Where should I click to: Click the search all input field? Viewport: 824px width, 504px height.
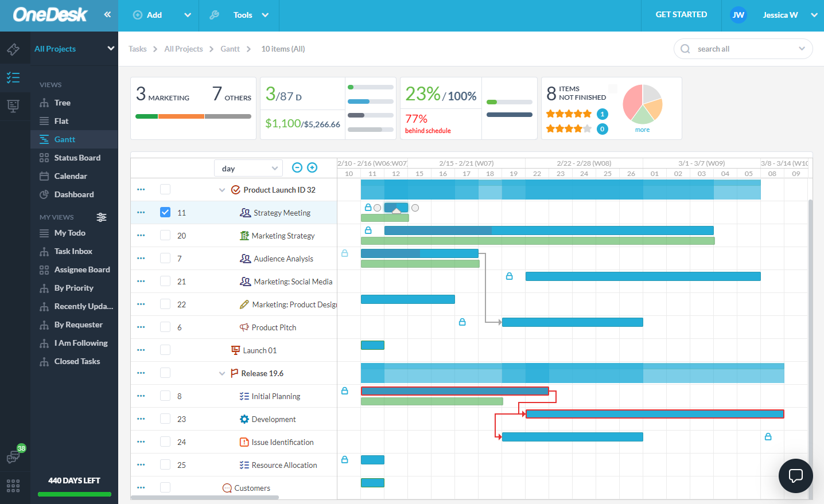(743, 49)
